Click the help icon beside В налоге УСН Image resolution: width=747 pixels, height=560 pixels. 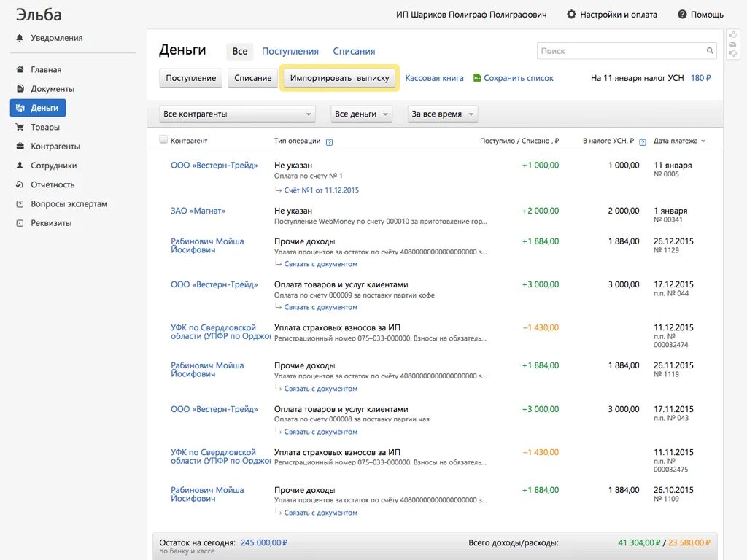point(642,141)
